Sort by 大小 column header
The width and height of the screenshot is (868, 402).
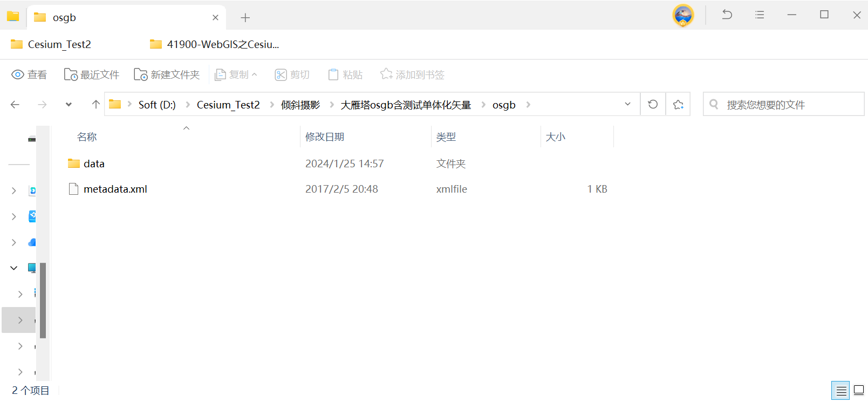tap(556, 137)
